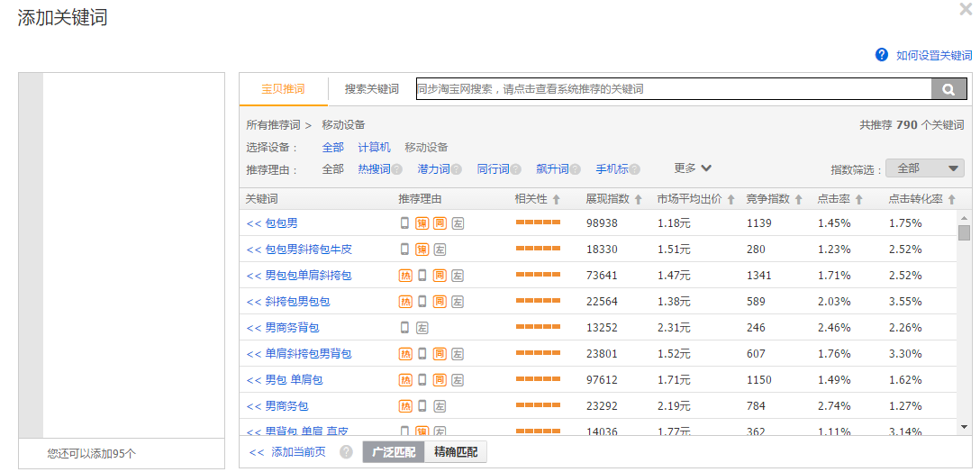
Task: Sort by 点击转化率 column arrow
Action: [951, 200]
